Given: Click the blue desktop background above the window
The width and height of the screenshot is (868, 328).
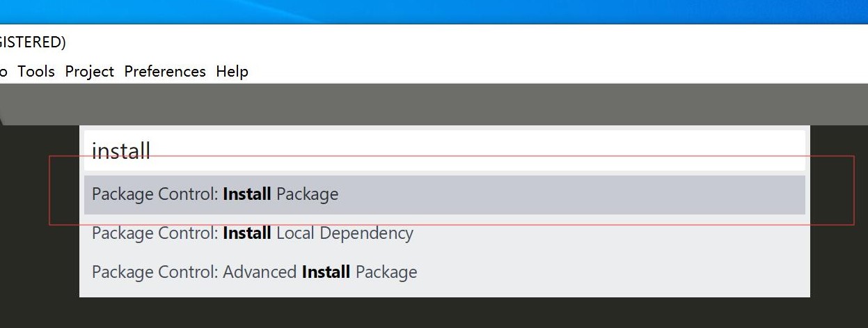Looking at the screenshot, I should click(444, 10).
